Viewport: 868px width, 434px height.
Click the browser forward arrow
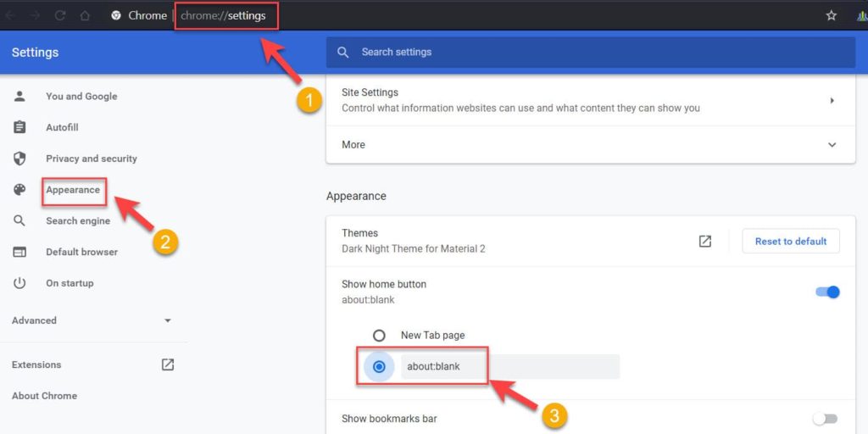(x=35, y=15)
